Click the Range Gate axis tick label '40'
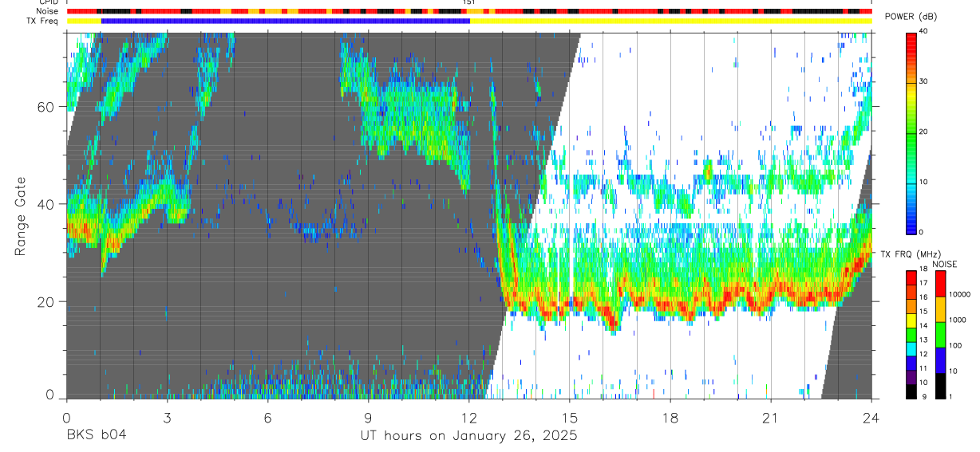This screenshot has width=980, height=452. point(46,204)
